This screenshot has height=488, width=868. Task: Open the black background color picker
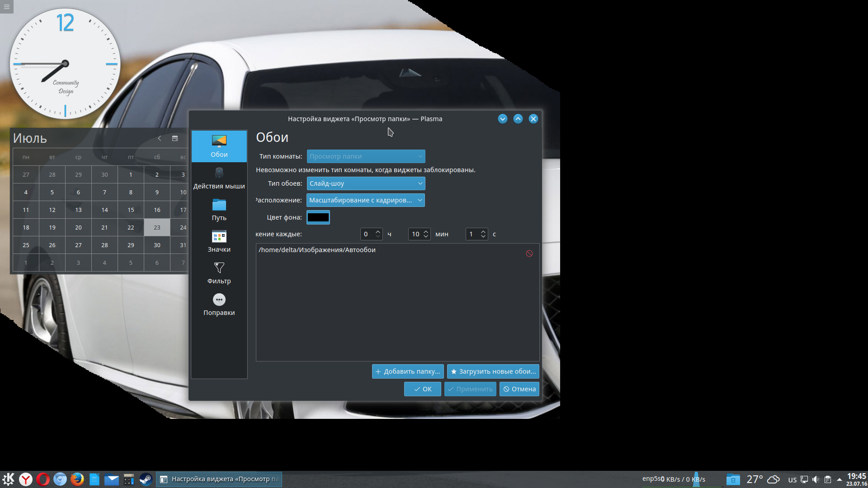pyautogui.click(x=318, y=217)
